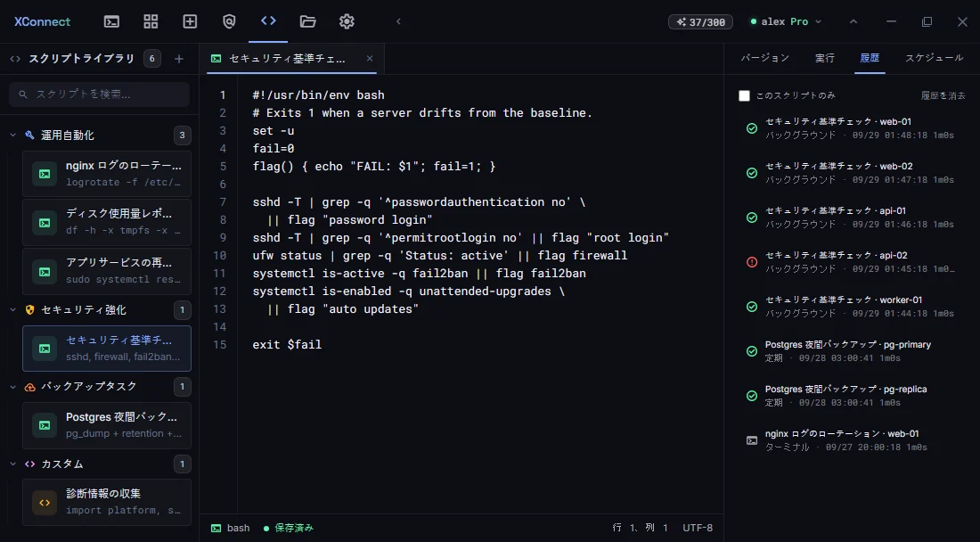Screen dimensions: 980x542
Task: Collapse the セキュリティ強化 category
Action: coord(13,310)
